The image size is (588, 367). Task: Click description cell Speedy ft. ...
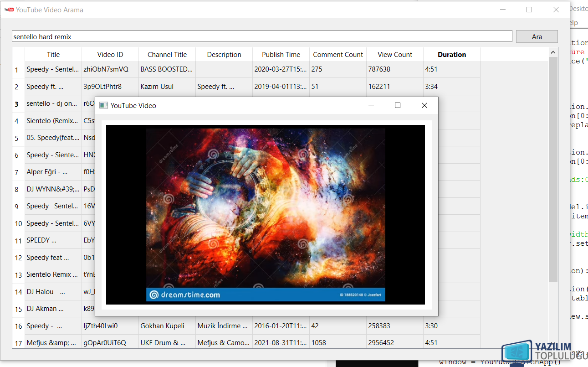(224, 87)
